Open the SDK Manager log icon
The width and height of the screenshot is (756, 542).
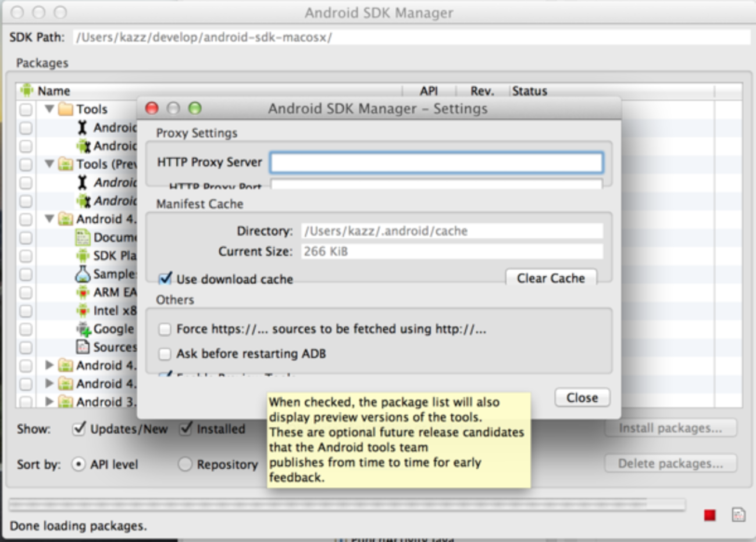coord(739,515)
